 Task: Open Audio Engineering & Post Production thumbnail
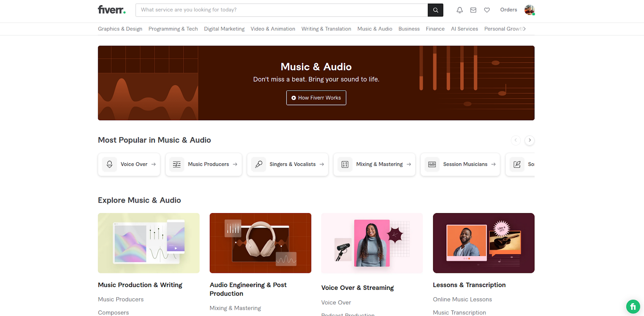(260, 243)
